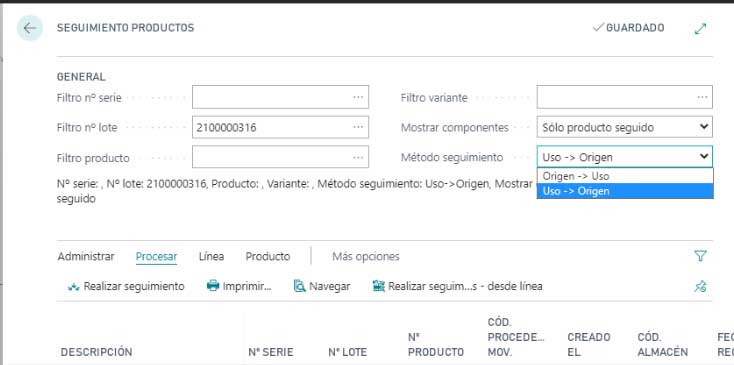This screenshot has width=734, height=365.
Task: Click the Imprimir printer icon
Action: pos(213,286)
